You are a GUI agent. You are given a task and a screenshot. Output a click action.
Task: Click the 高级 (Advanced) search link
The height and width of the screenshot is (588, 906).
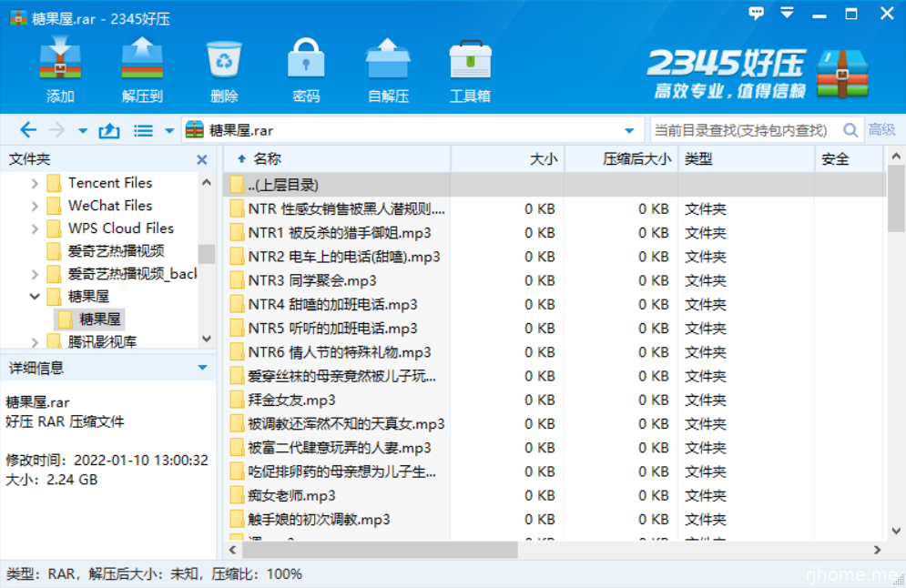881,130
